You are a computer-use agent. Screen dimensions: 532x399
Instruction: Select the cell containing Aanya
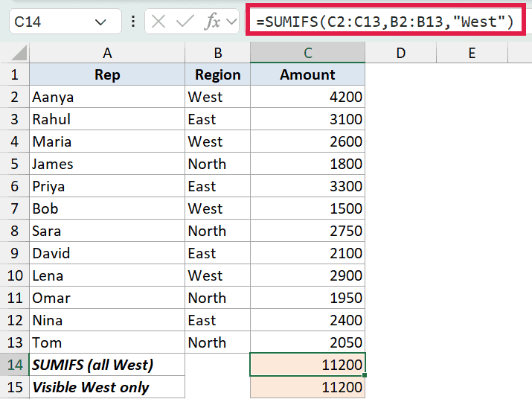(107, 97)
